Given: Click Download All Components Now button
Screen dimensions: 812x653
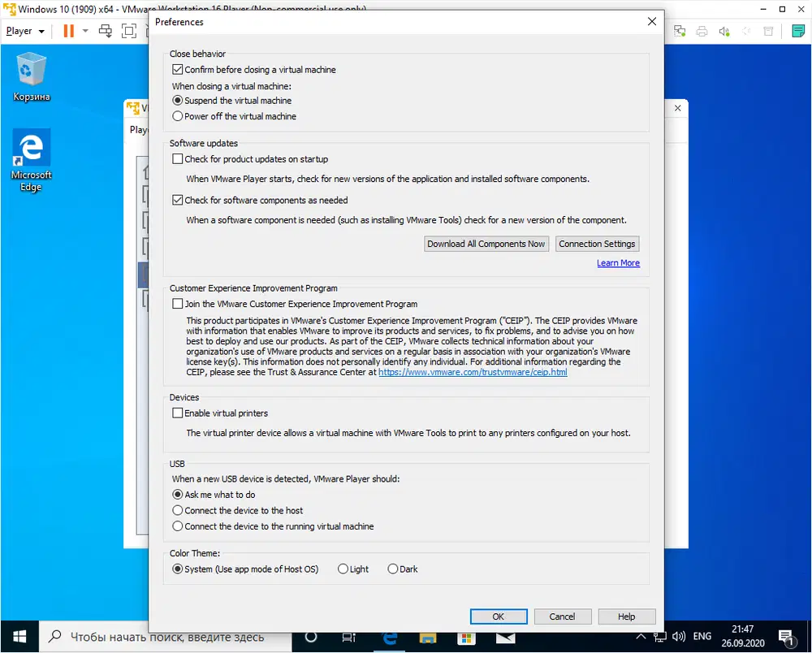Looking at the screenshot, I should [486, 244].
